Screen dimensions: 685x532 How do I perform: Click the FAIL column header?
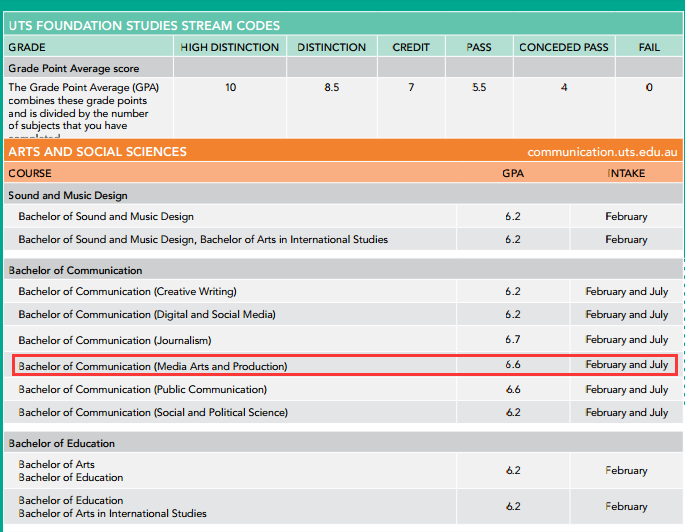click(x=649, y=47)
